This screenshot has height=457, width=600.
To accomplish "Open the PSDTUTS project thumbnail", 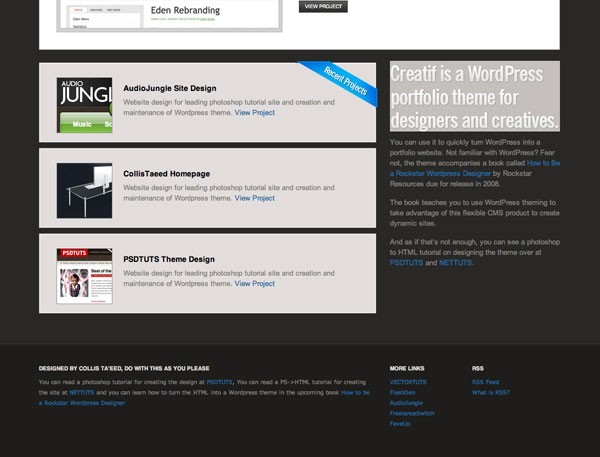I will click(85, 276).
